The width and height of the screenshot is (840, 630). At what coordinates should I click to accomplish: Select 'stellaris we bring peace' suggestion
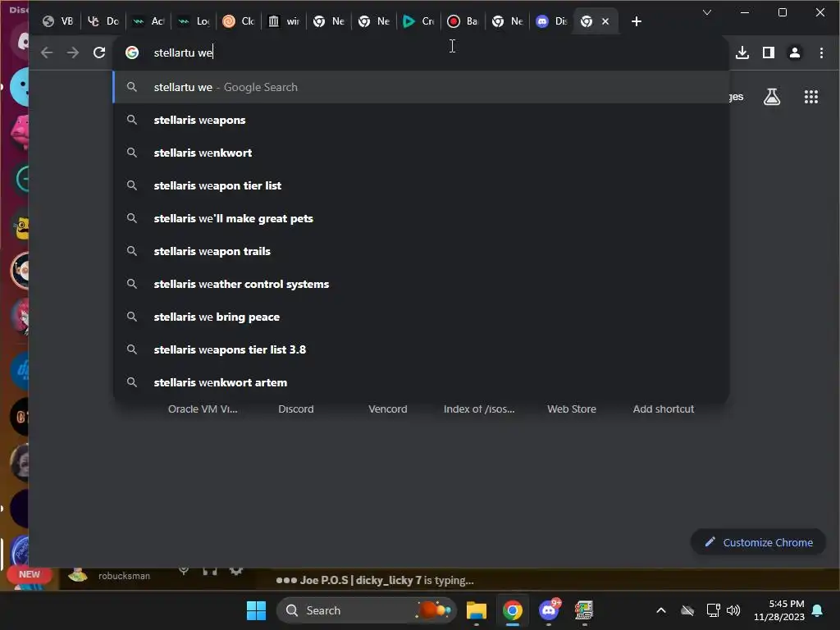coord(421,317)
